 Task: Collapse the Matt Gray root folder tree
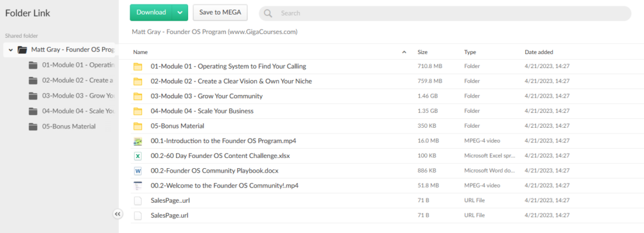11,50
